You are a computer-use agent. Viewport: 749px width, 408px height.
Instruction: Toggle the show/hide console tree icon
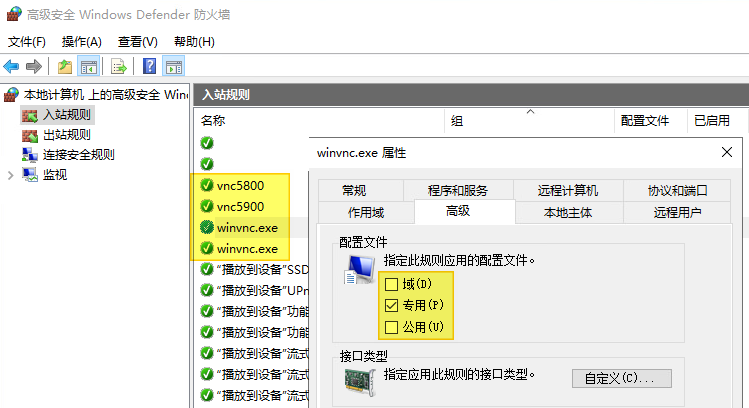coord(89,66)
